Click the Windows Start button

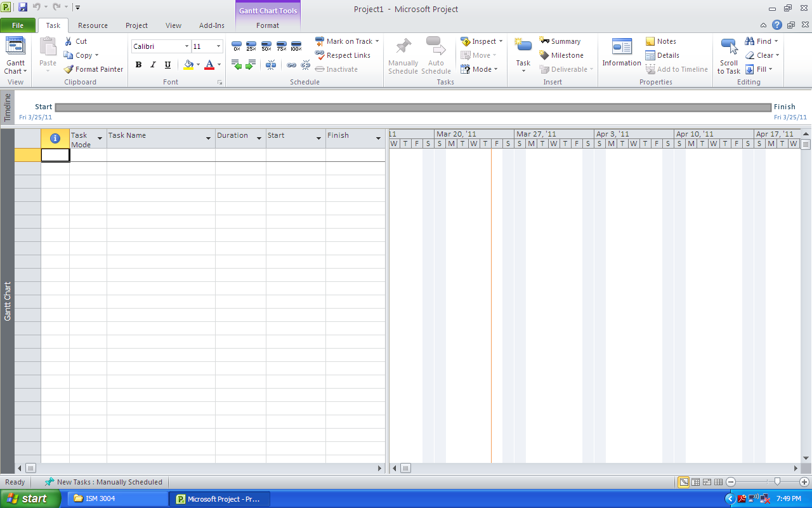[x=30, y=498]
